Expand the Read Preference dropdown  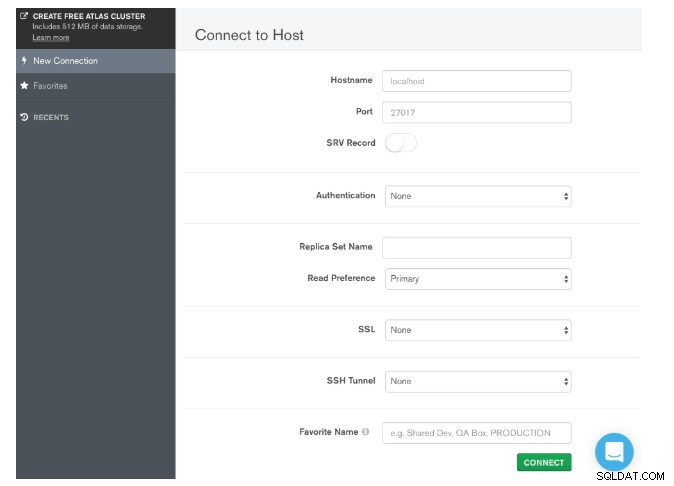478,279
